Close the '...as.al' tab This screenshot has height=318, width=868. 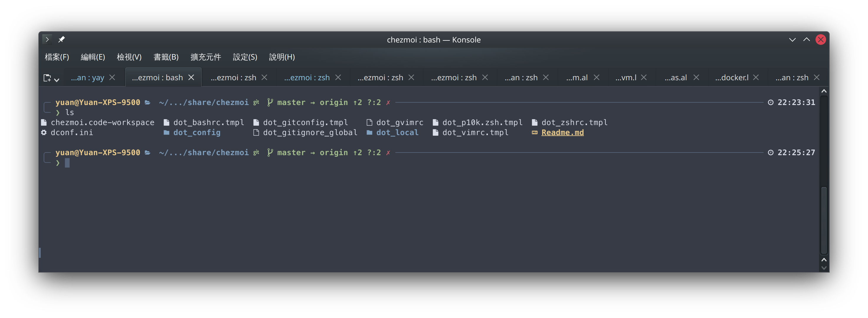pos(696,78)
